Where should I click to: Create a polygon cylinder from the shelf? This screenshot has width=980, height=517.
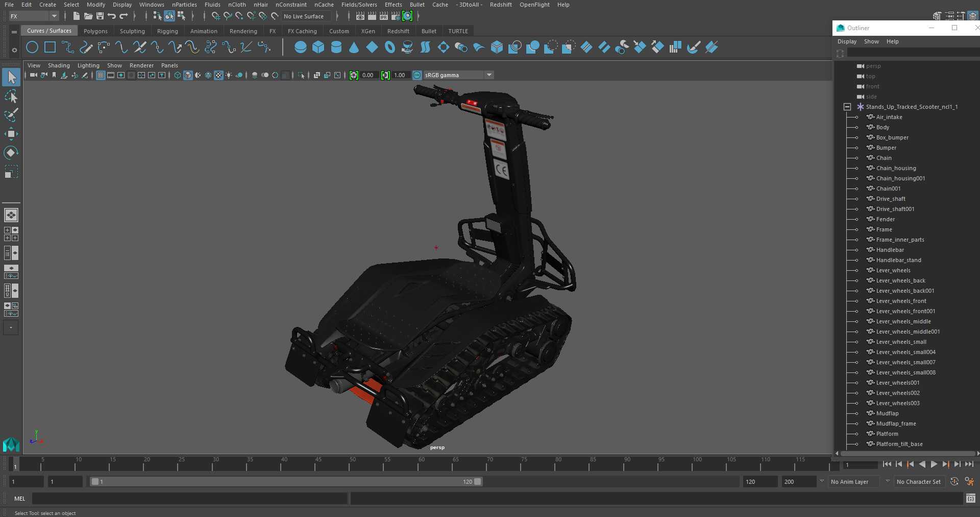click(x=336, y=48)
